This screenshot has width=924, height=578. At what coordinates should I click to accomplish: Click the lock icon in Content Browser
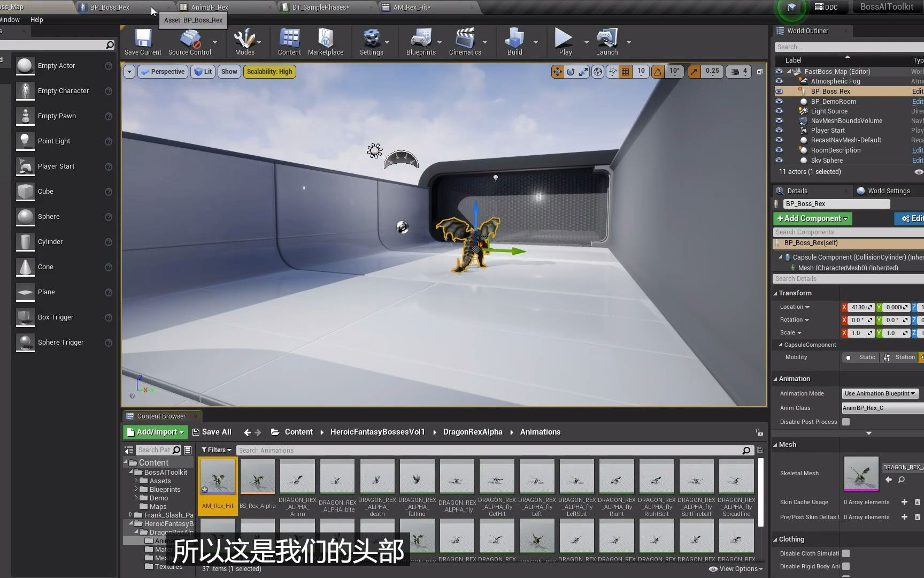point(759,432)
